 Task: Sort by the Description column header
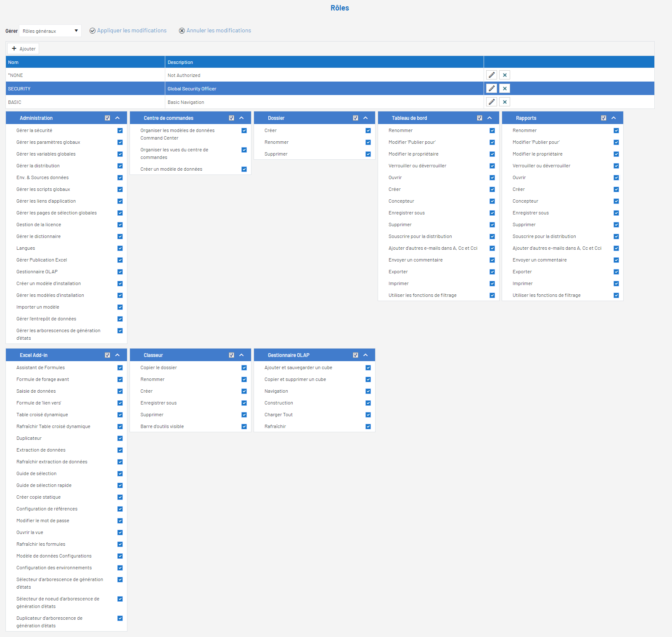pos(324,62)
